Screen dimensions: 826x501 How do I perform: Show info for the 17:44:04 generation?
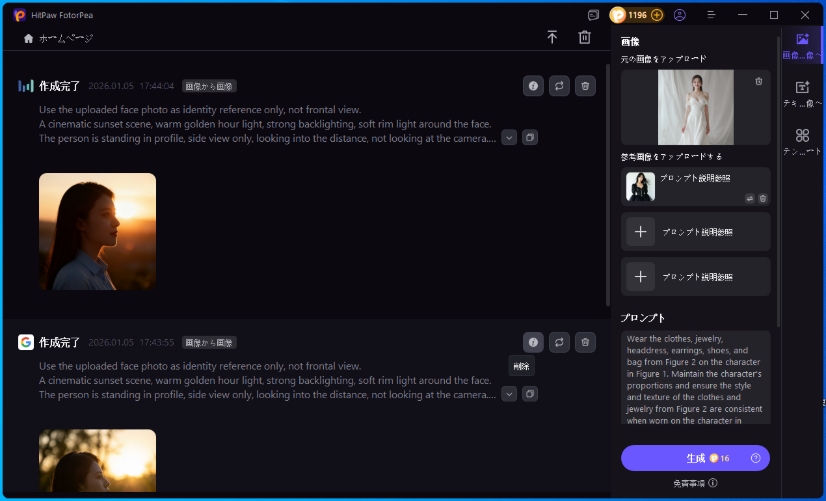click(x=533, y=86)
